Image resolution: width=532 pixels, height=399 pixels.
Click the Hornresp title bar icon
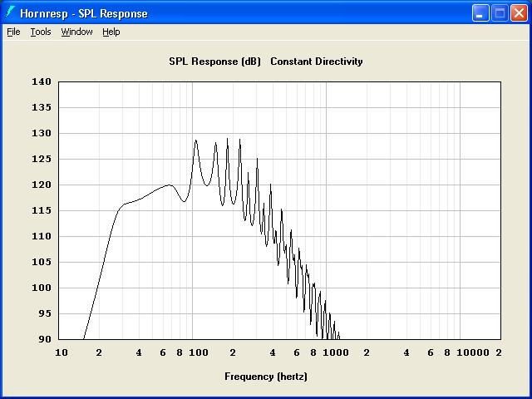coord(10,13)
